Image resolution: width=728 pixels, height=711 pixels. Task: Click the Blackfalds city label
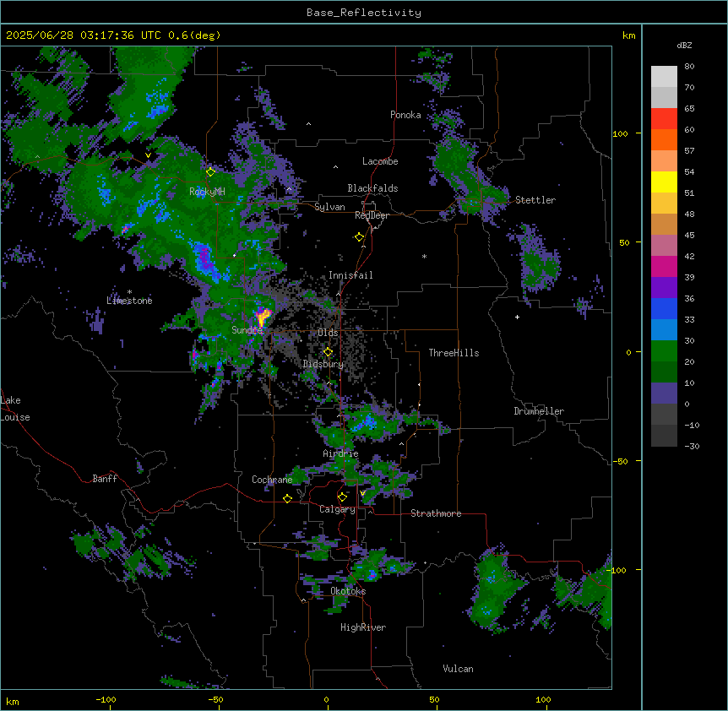coord(372,188)
